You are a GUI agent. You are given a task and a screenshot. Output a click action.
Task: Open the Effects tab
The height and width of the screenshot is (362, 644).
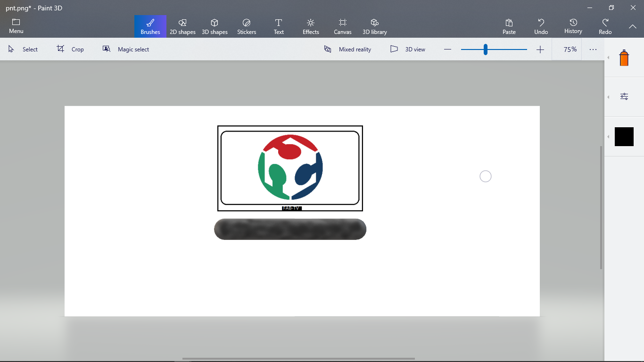point(311,26)
